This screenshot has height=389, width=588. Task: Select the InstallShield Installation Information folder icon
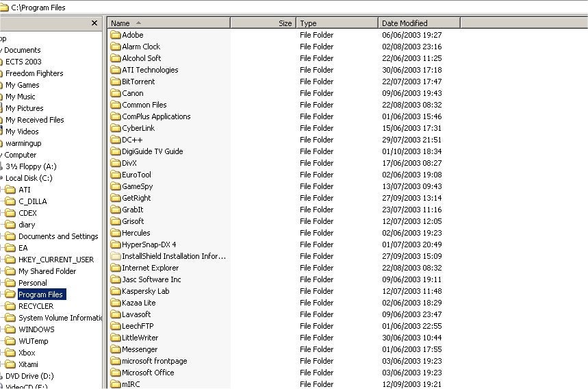point(115,256)
